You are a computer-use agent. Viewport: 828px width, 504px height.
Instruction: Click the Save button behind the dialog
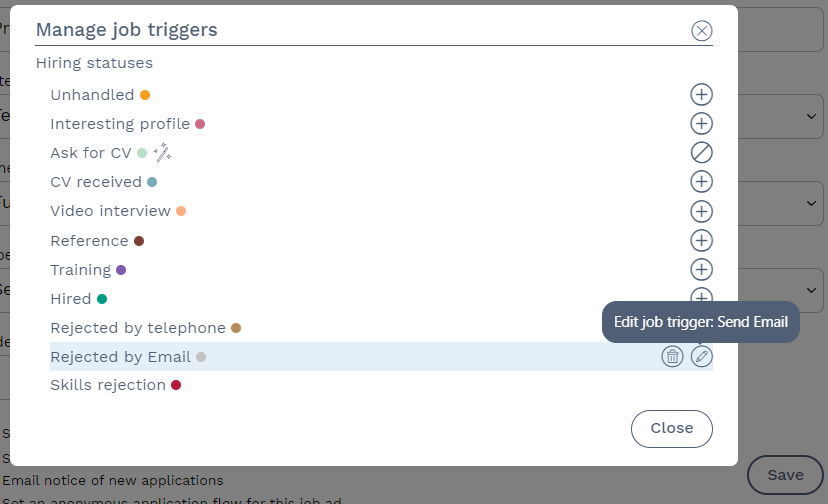pyautogui.click(x=785, y=475)
